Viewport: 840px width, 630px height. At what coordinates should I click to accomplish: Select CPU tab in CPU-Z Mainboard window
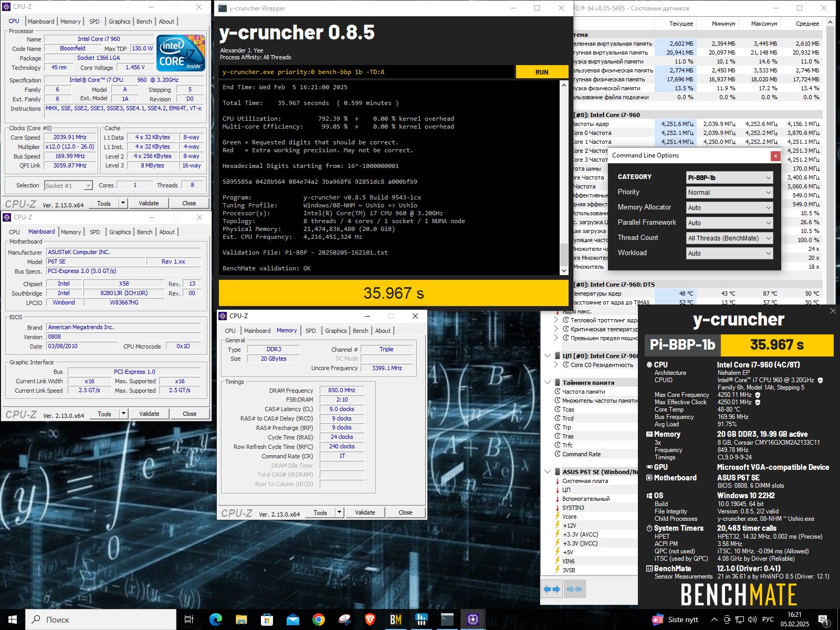point(15,232)
